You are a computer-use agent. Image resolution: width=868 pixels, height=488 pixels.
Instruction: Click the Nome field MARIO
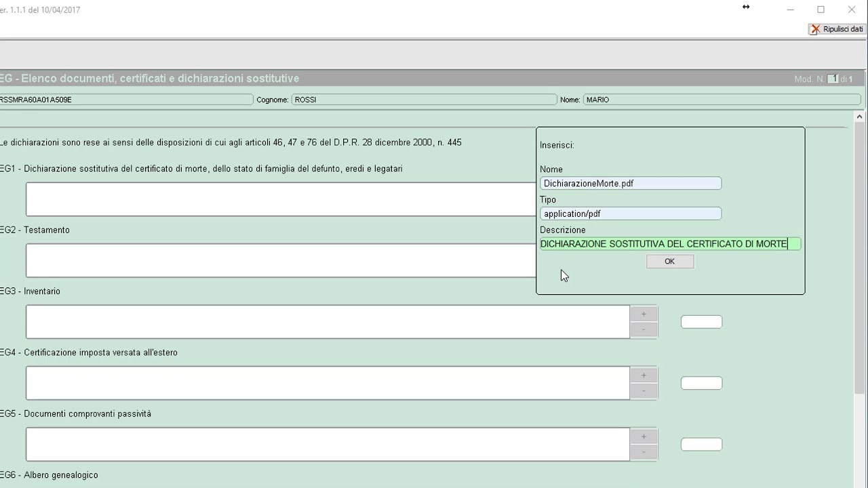(722, 100)
